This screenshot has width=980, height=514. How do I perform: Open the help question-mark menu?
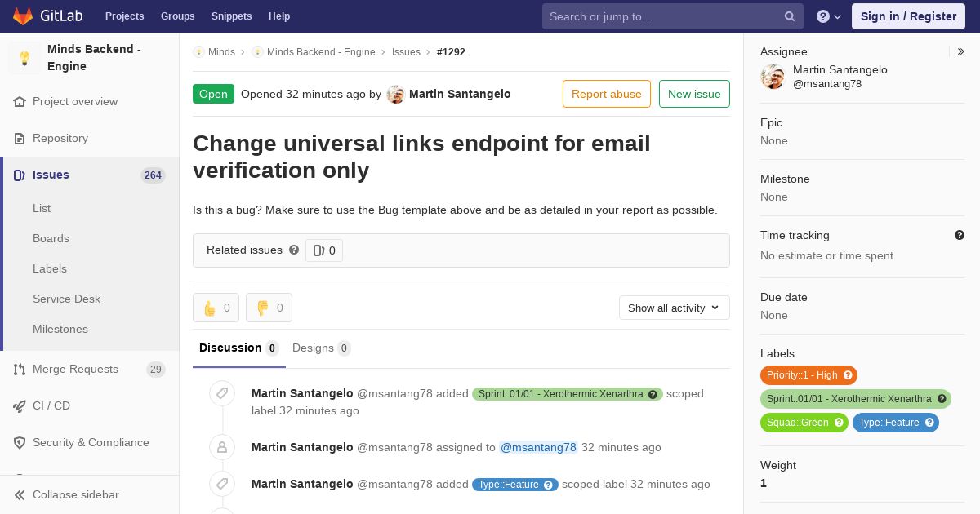[x=829, y=16]
